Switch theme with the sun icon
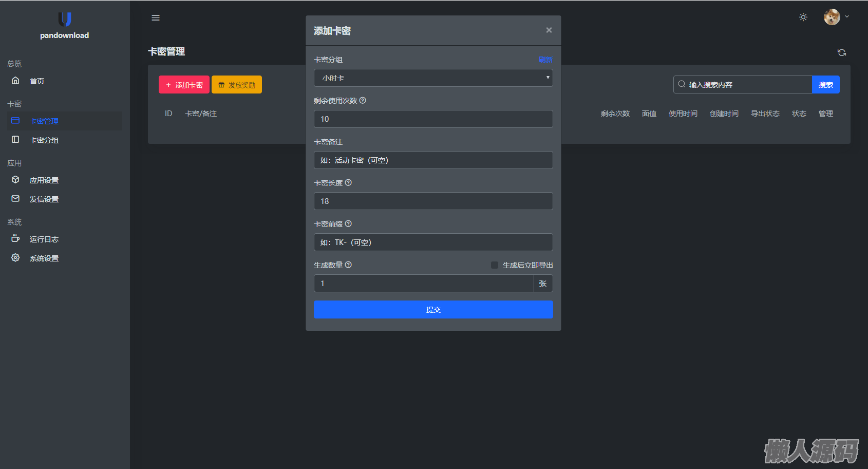 pos(803,17)
